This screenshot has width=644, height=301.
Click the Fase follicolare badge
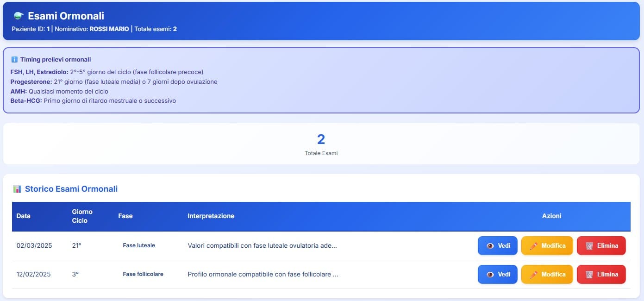(143, 274)
